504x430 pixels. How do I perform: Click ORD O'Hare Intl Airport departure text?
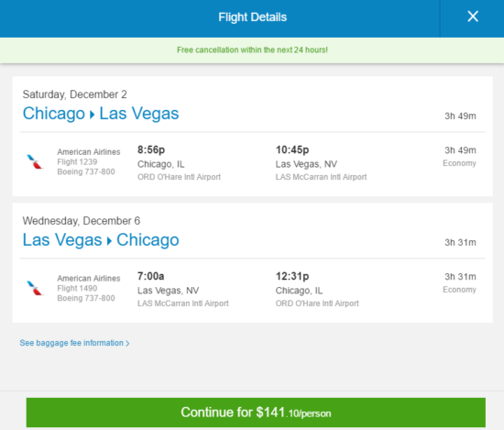tap(179, 177)
